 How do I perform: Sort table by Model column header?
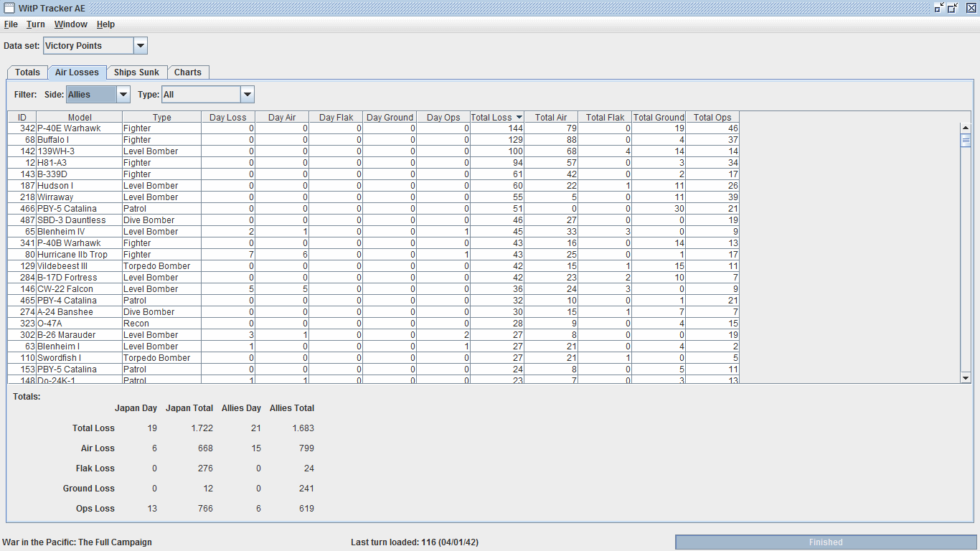point(80,117)
